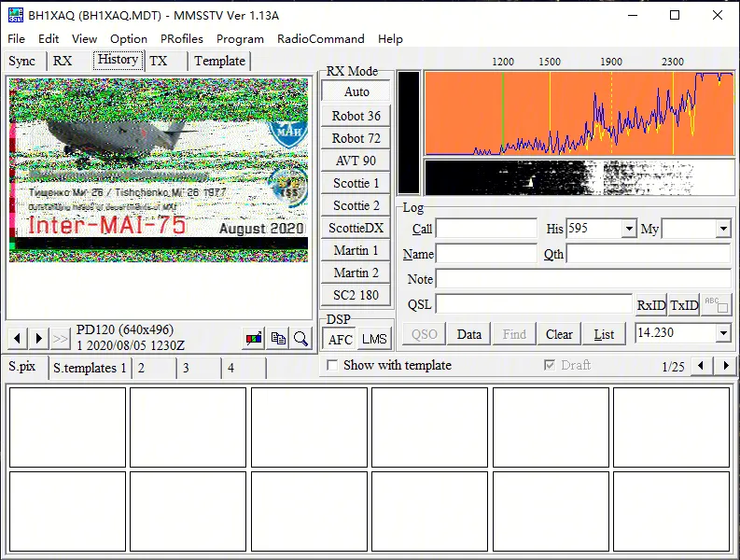
Task: Select the S.templates 1 tab
Action: [x=90, y=369]
